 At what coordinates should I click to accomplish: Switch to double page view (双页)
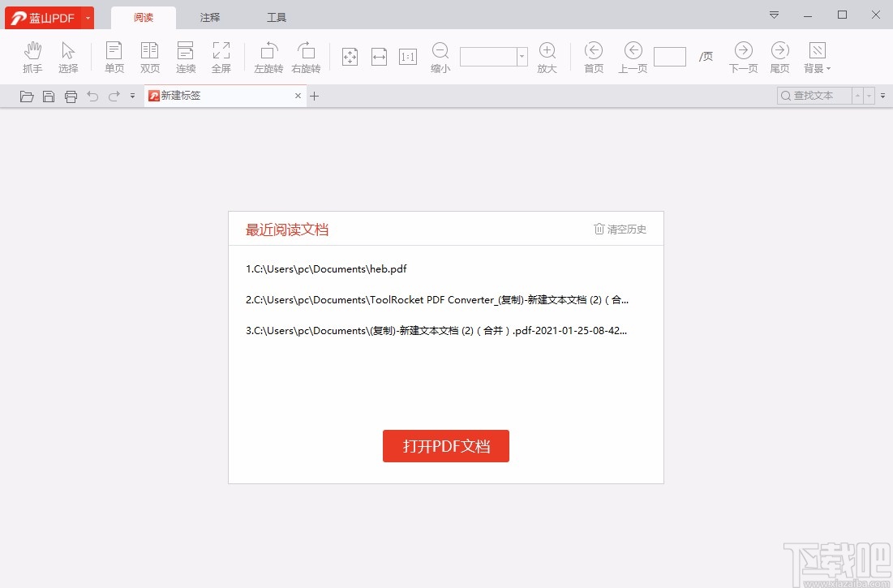[x=150, y=56]
